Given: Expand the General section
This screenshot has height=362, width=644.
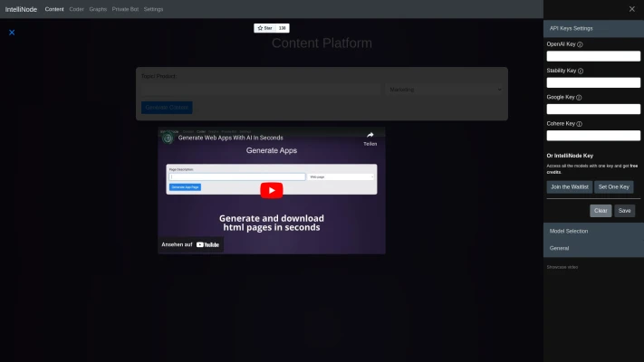Looking at the screenshot, I should (x=593, y=248).
